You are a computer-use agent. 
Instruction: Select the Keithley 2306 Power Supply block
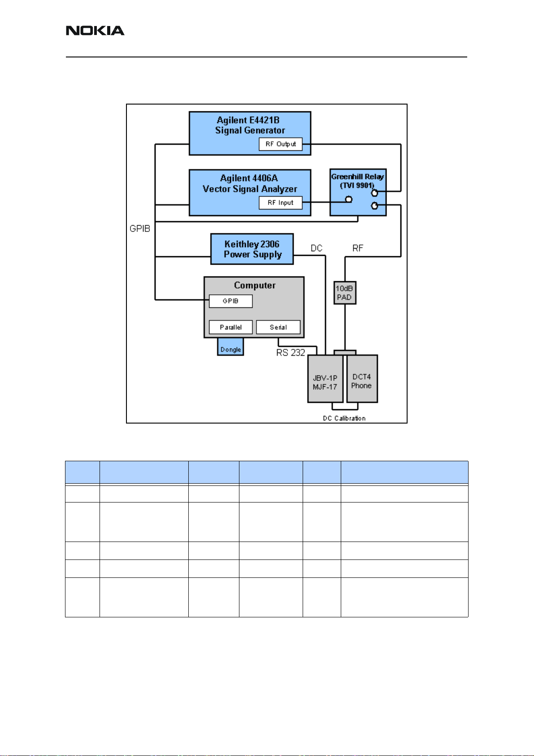click(252, 249)
